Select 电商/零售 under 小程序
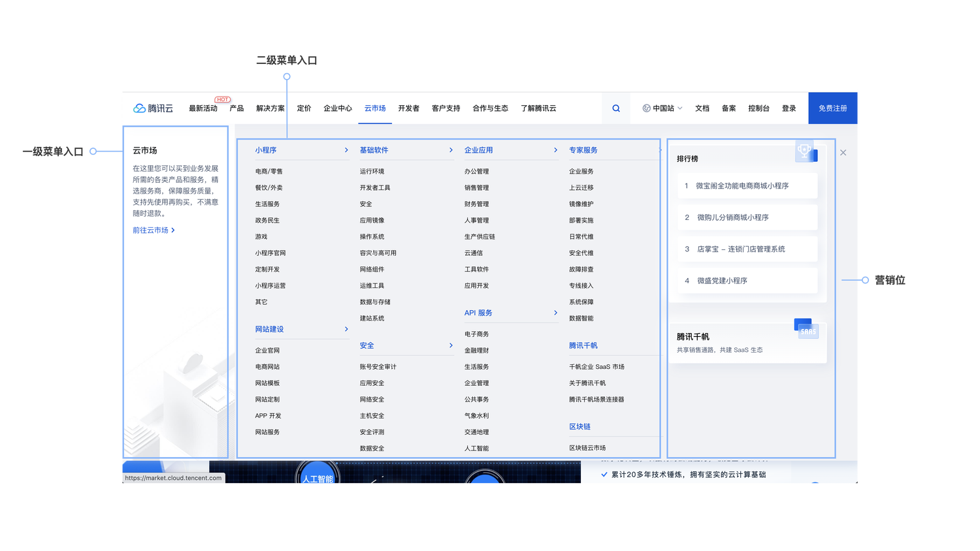Image resolution: width=980 pixels, height=551 pixels. tap(269, 171)
